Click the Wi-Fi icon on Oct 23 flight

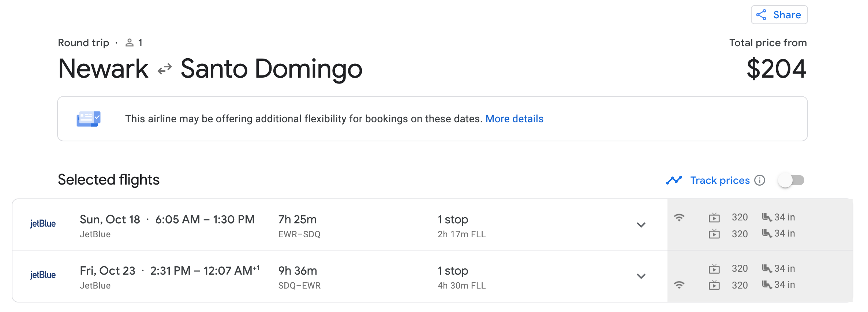pos(679,285)
